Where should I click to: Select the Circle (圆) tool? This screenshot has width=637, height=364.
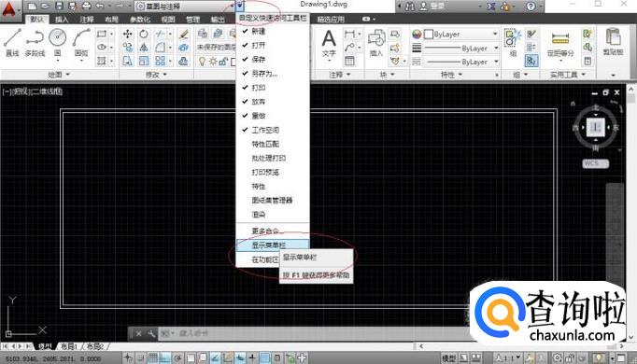(57, 41)
